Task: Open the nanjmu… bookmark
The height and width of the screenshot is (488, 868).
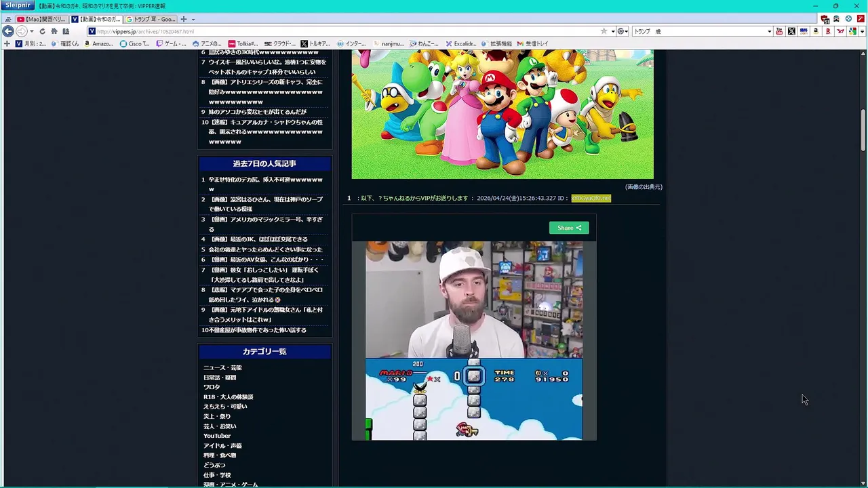Action: (388, 43)
